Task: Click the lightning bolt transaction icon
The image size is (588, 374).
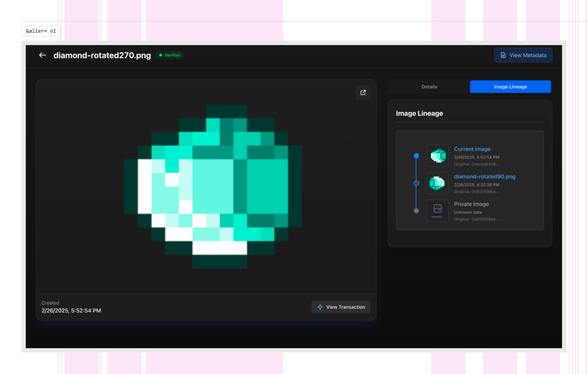Action: click(x=320, y=307)
